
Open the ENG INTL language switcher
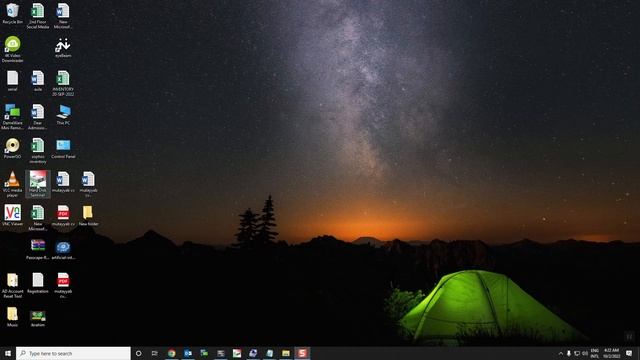pos(595,353)
